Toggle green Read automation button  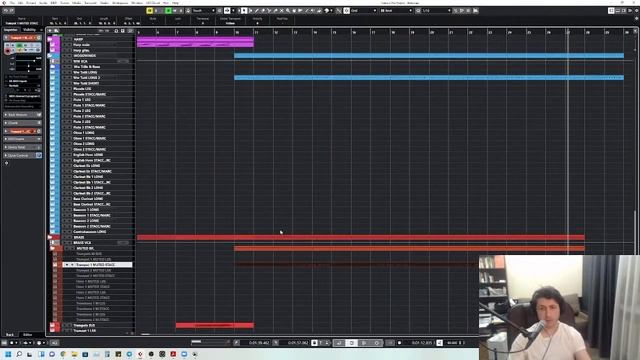[x=168, y=11]
